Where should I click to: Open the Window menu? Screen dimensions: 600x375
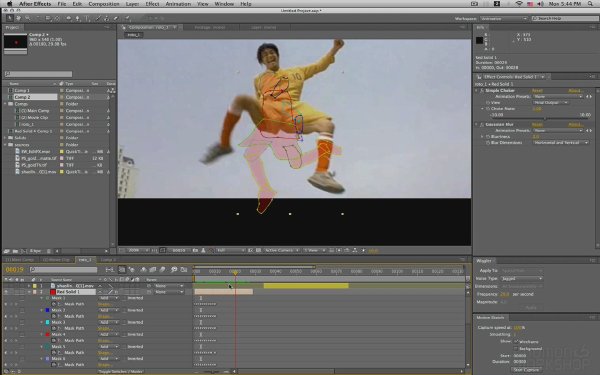(x=224, y=4)
